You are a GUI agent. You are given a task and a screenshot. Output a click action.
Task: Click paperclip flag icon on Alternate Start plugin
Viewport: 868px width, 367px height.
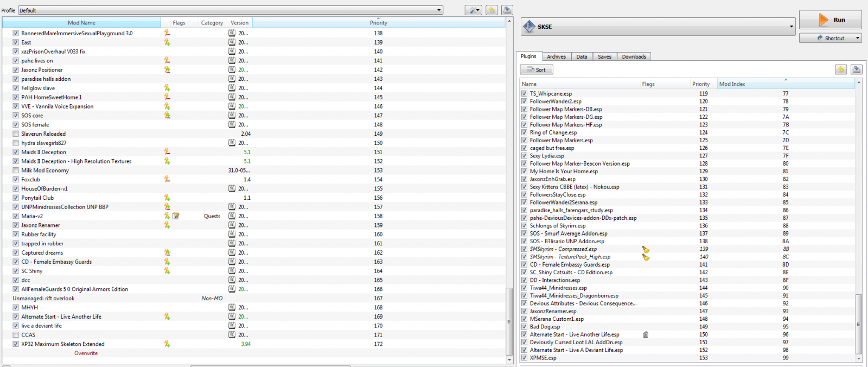tap(646, 335)
